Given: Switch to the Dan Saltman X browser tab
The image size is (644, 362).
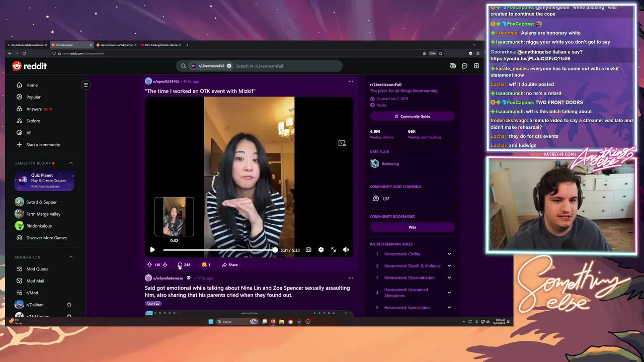Looking at the screenshot, I should coord(27,45).
